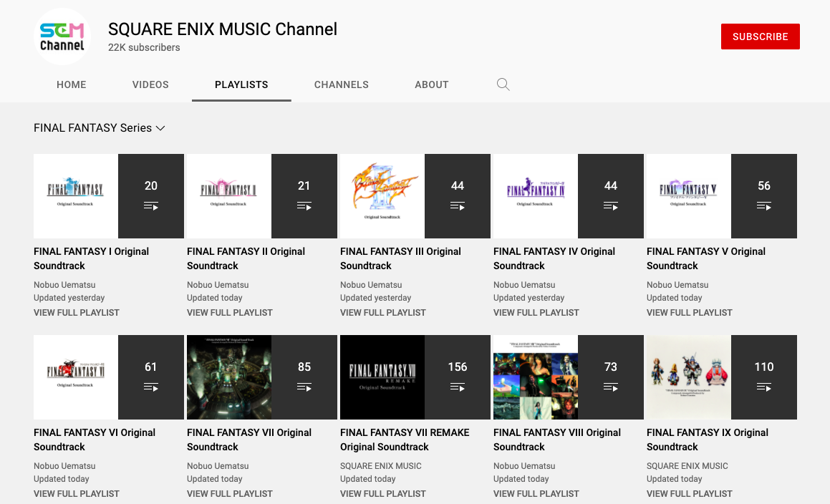Click FINAL FANTASY VIII collage cover thumbnail
830x504 pixels.
click(536, 377)
